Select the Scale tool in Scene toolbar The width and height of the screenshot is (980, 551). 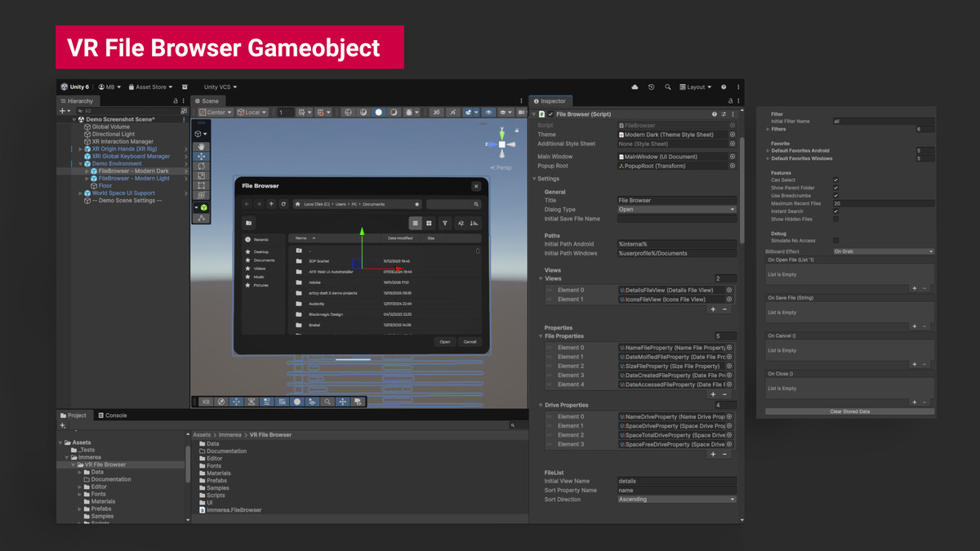202,176
